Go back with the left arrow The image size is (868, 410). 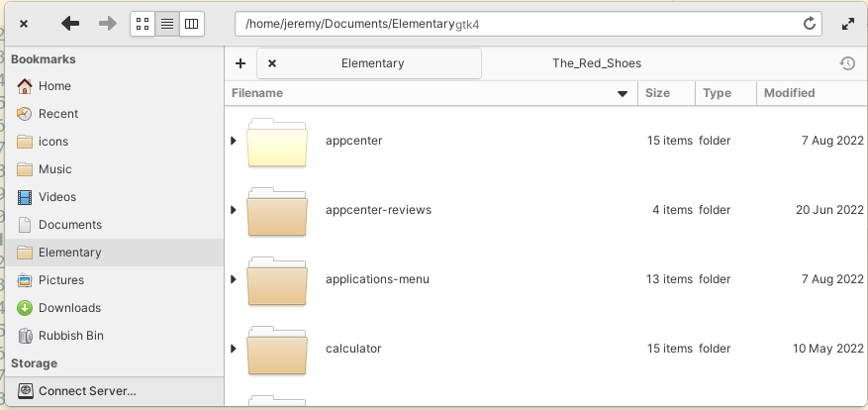click(70, 23)
